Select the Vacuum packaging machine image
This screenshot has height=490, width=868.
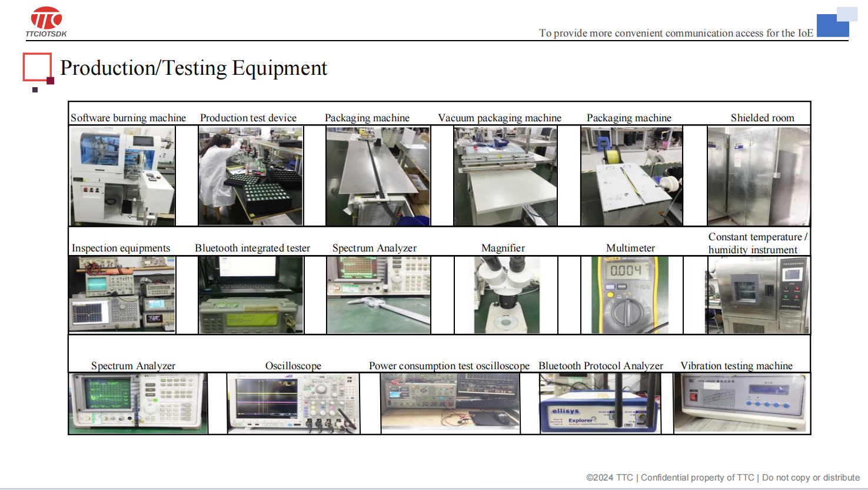[505, 176]
